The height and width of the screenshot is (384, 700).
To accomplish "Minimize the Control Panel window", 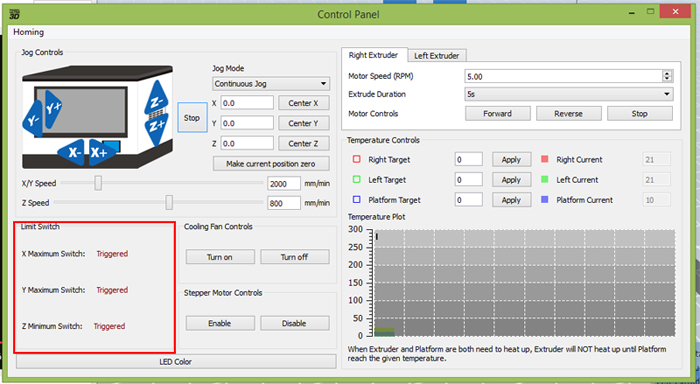I will [x=632, y=13].
